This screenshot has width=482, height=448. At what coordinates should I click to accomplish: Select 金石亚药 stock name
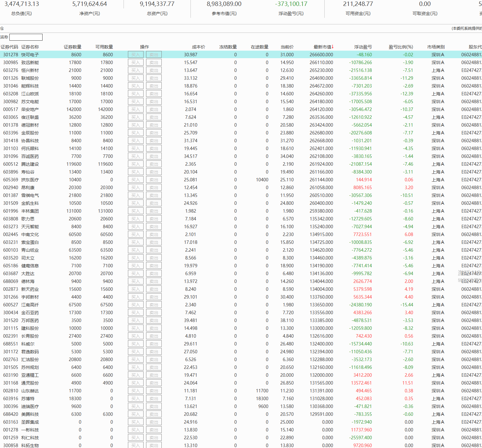pyautogui.click(x=30, y=313)
